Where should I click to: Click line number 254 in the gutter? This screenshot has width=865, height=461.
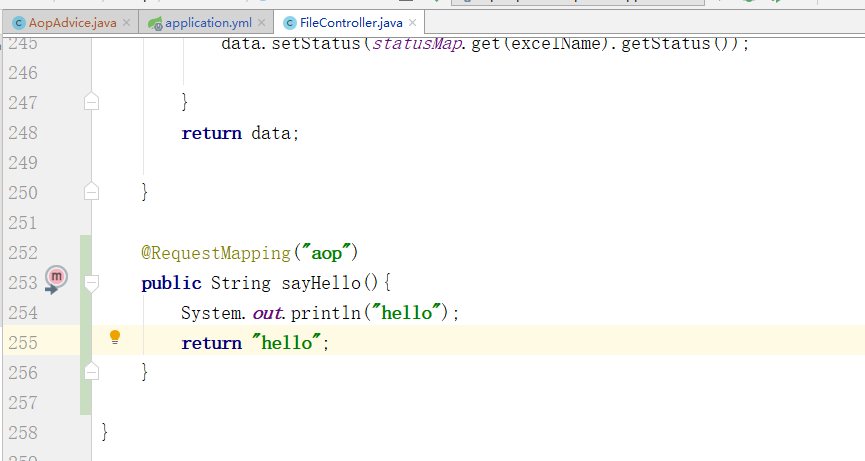(22, 313)
